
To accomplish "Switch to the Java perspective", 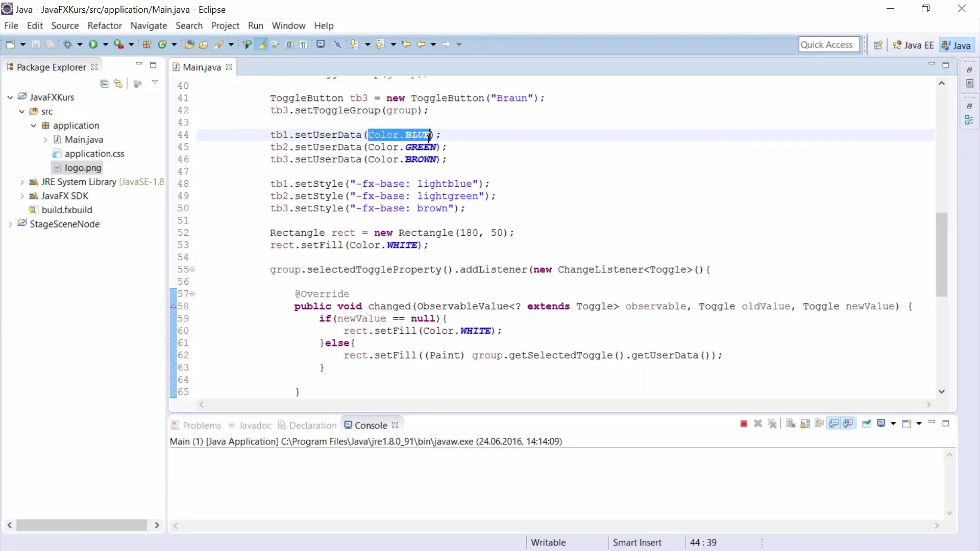I will (x=957, y=45).
